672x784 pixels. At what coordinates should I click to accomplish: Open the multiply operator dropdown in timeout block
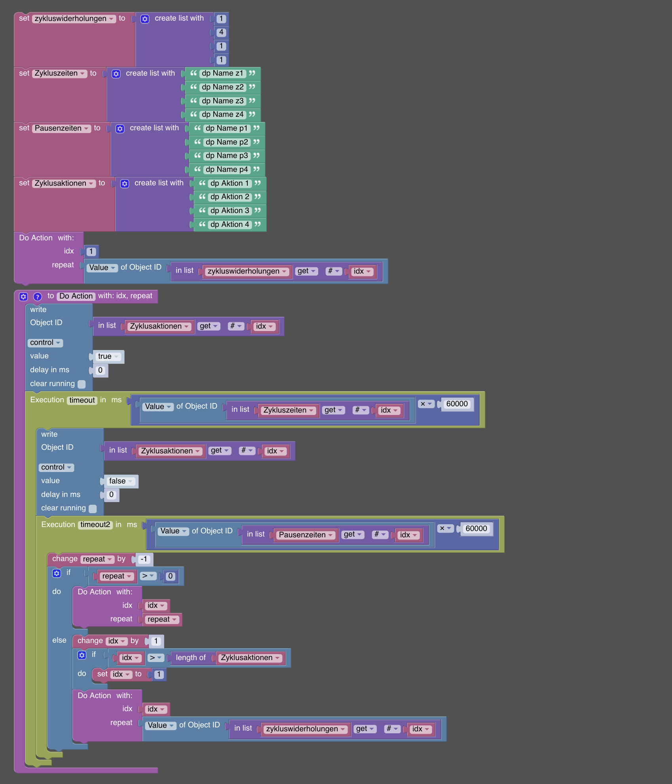pyautogui.click(x=426, y=404)
